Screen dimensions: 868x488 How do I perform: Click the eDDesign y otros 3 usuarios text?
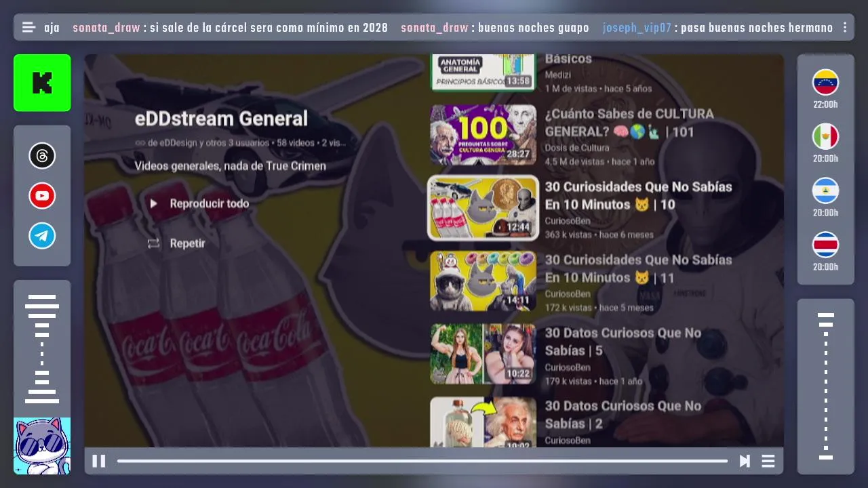click(x=209, y=143)
